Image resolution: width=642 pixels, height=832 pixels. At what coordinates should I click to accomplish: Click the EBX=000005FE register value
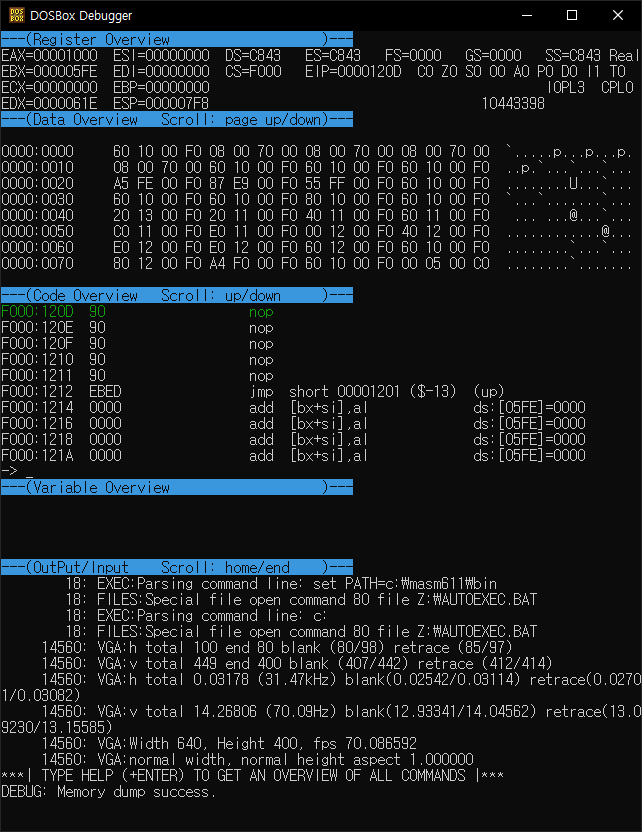49,71
